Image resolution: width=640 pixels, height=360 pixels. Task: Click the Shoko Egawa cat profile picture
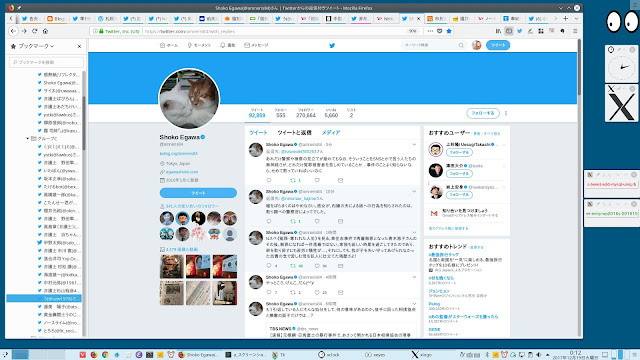[189, 99]
